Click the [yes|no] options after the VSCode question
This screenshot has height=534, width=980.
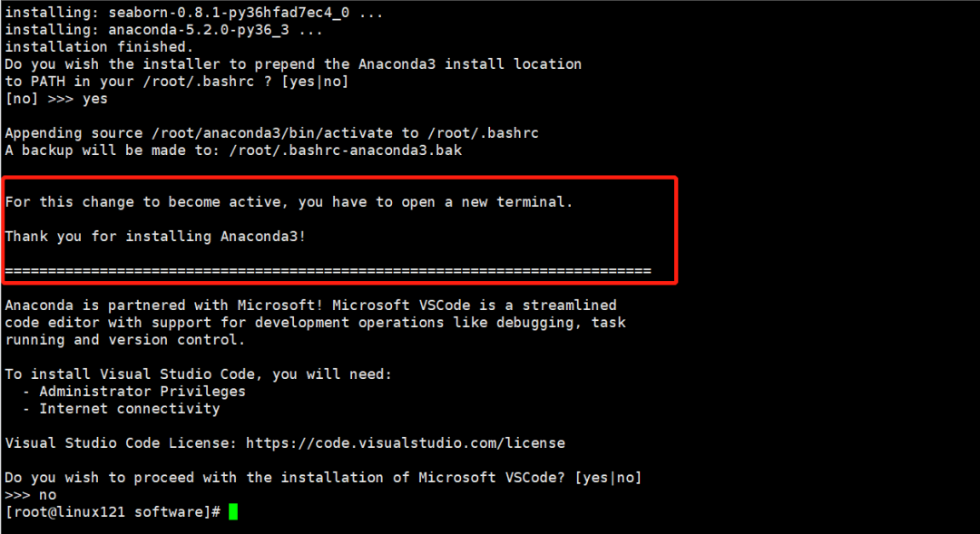click(609, 478)
